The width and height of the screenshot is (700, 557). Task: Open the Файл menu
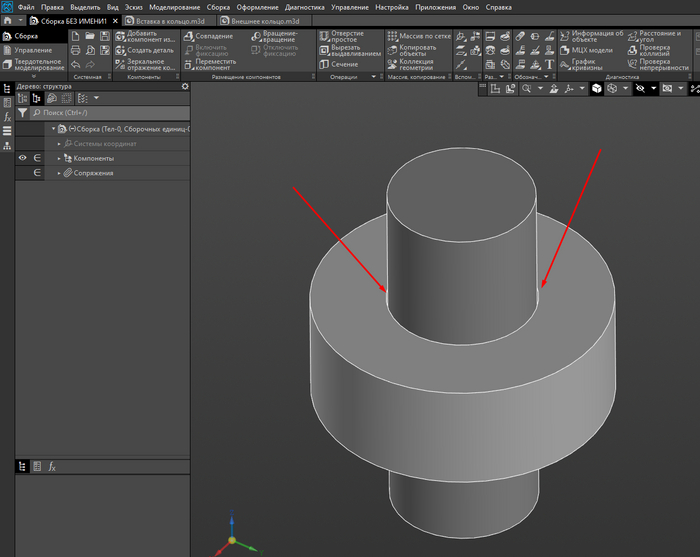(x=26, y=7)
